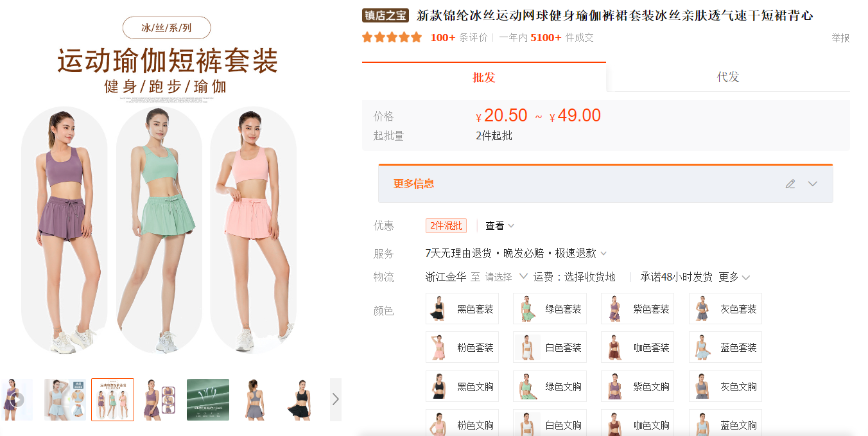Select the 咖色套装 color option

pos(638,347)
